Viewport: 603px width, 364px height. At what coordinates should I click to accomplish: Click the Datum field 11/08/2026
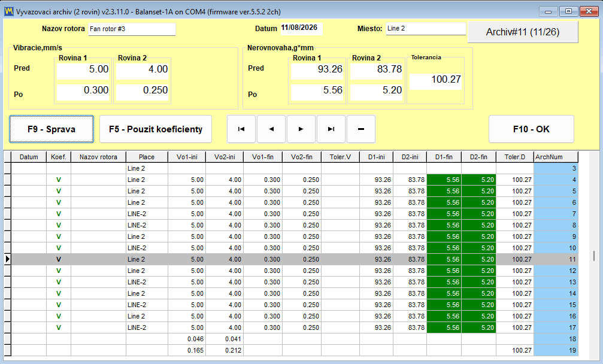point(302,29)
